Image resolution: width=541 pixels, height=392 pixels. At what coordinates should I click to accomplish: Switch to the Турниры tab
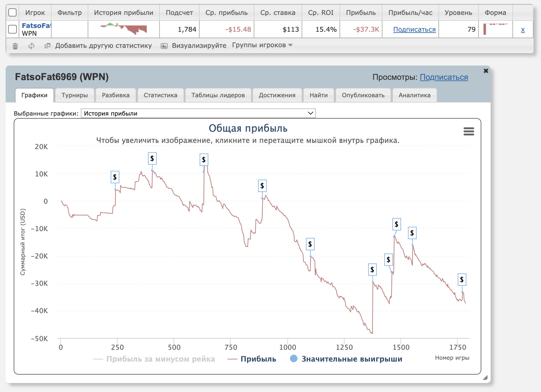tap(75, 95)
